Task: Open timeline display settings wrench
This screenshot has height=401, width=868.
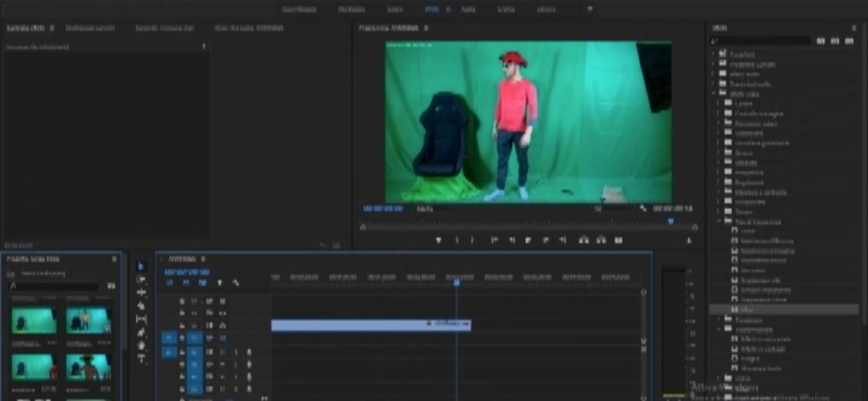Action: [236, 283]
